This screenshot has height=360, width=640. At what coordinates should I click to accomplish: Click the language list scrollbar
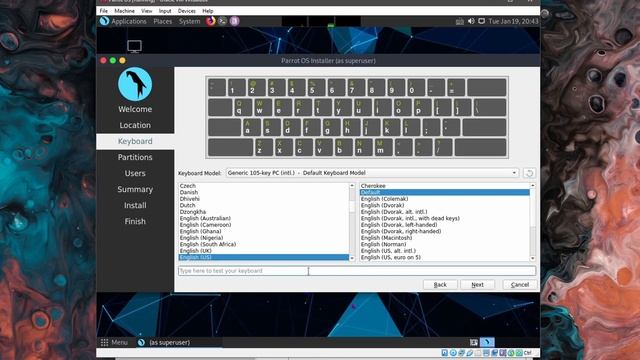352,222
